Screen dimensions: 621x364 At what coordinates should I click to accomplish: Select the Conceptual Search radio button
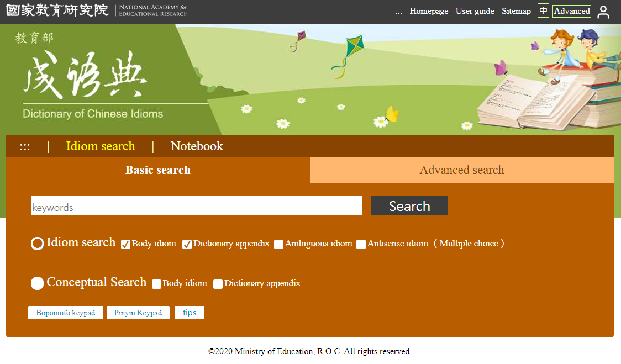[x=37, y=283]
